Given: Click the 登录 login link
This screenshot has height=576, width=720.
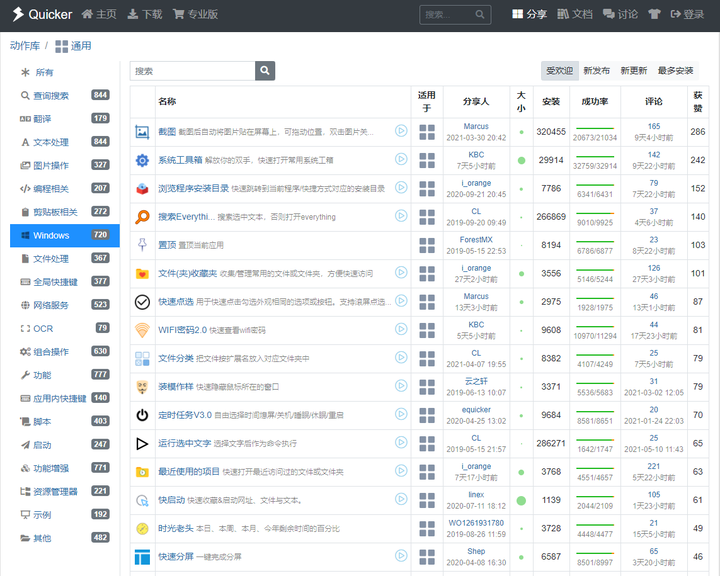Looking at the screenshot, I should click(687, 14).
